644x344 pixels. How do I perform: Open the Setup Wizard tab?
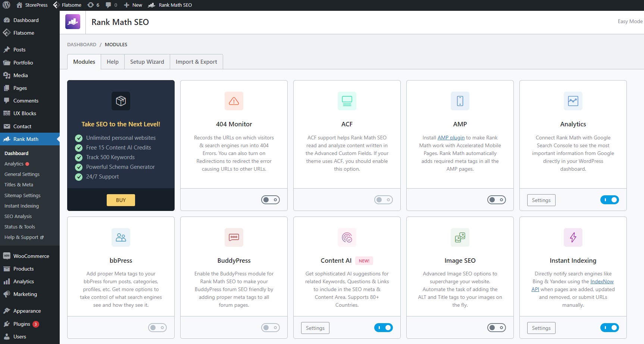pyautogui.click(x=147, y=62)
